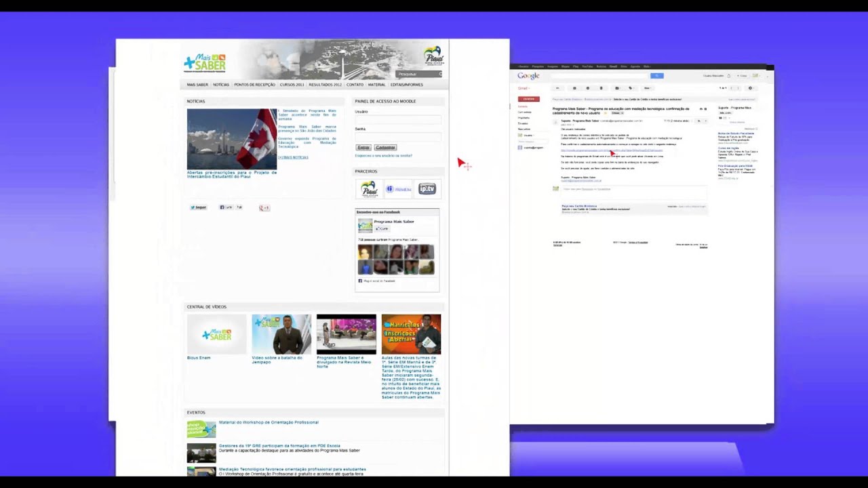Open 'Material do Workshop de Orientação Profissional' event
This screenshot has width=868, height=488.
(269, 422)
